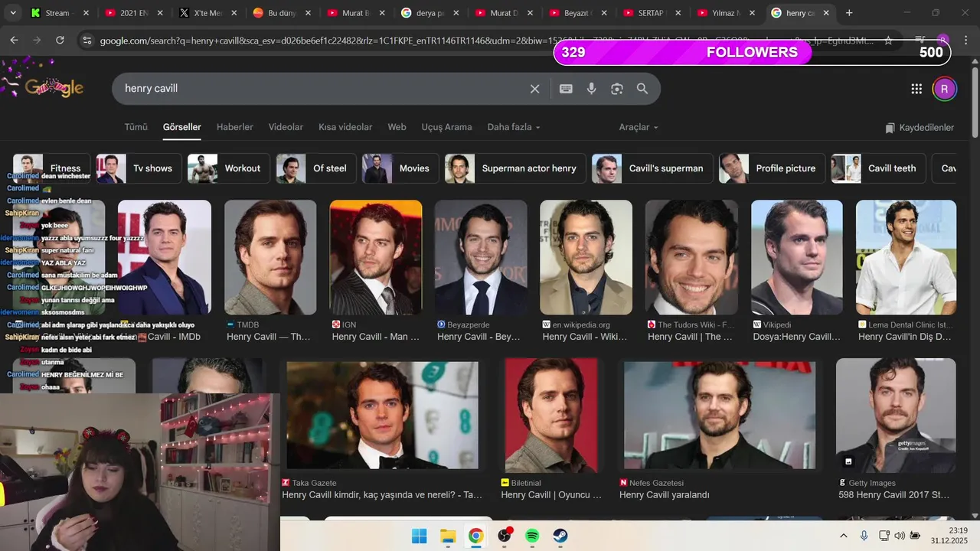Open File Explorer from the taskbar
This screenshot has width=980, height=551.
[448, 536]
